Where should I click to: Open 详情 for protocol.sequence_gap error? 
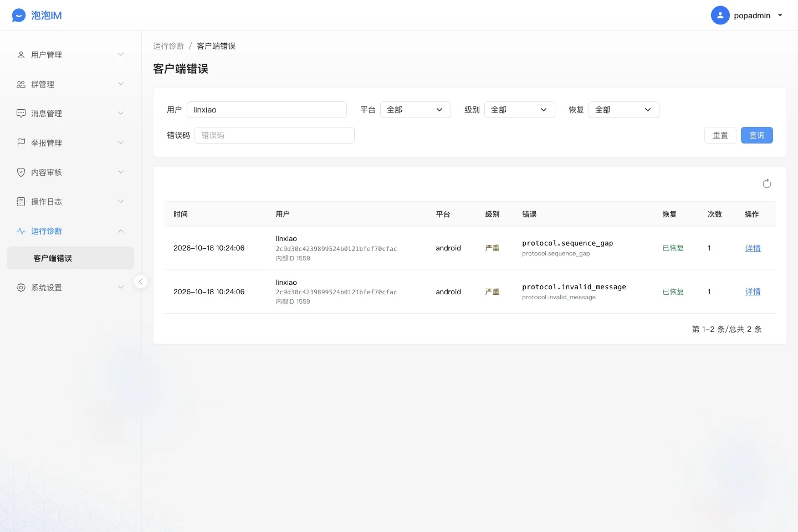click(x=753, y=248)
